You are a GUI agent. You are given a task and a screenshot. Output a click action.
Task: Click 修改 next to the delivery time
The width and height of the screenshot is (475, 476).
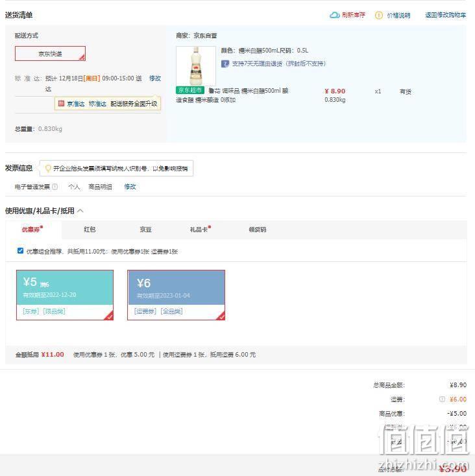155,78
